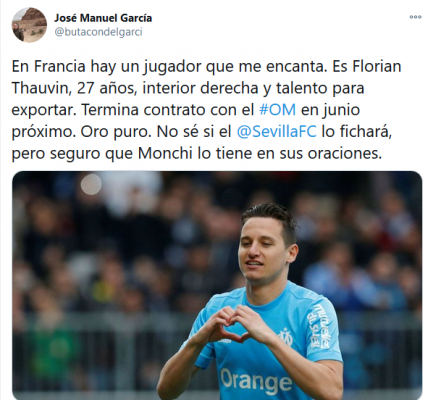Click the Orange sponsor logo on the shirt

[256, 381]
